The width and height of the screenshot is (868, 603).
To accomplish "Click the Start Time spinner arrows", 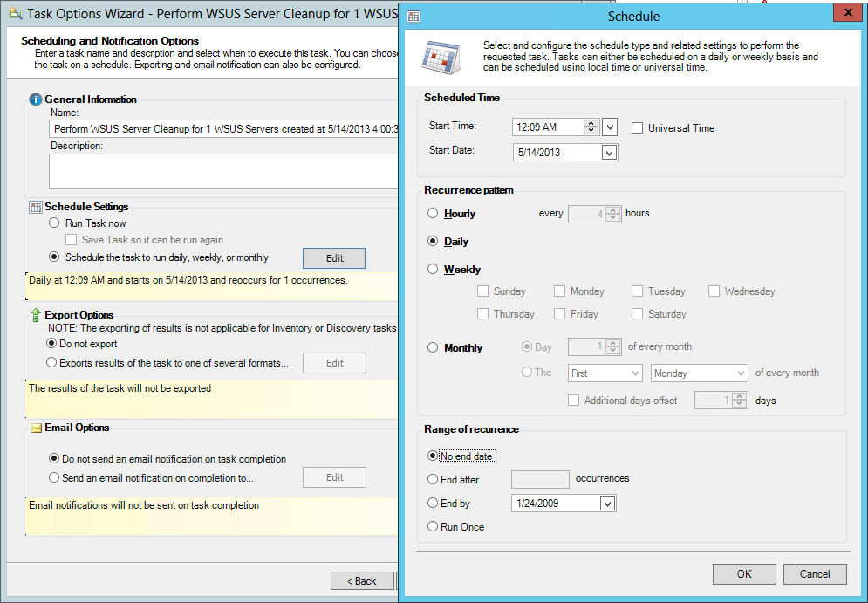I will [591, 127].
